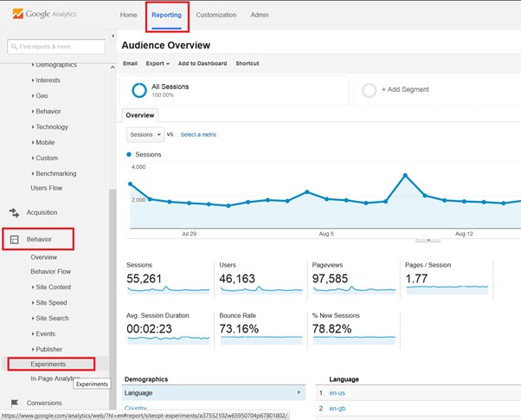
Task: Click the Select a metric link
Action: [201, 135]
